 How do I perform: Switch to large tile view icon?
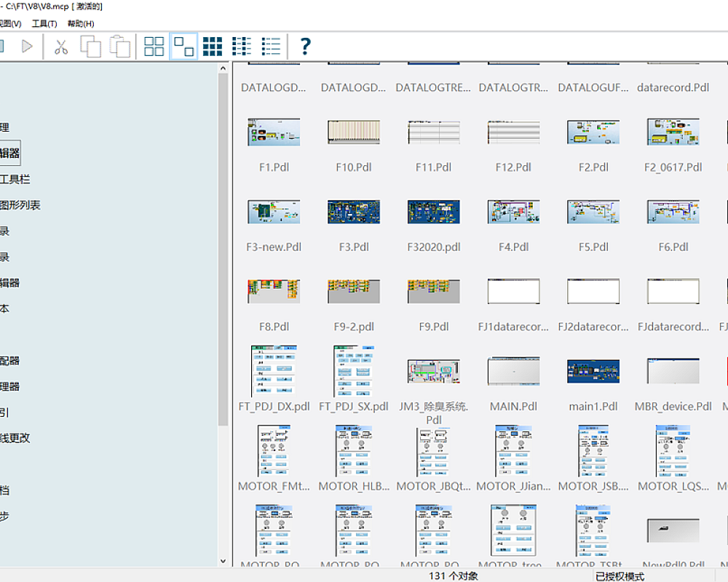(x=154, y=46)
